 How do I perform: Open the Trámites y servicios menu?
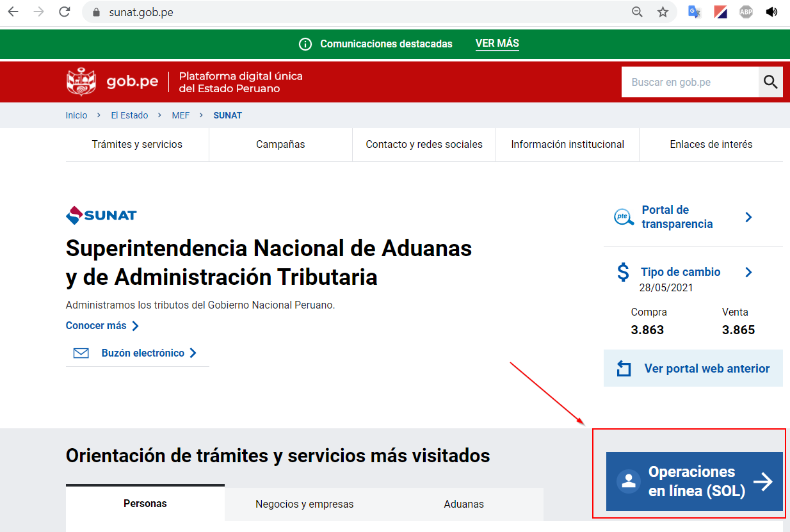137,145
